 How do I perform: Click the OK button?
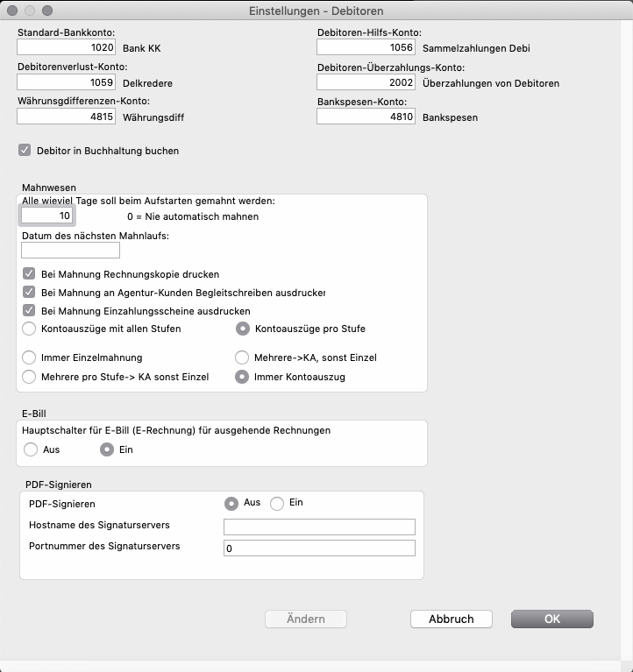tap(551, 619)
